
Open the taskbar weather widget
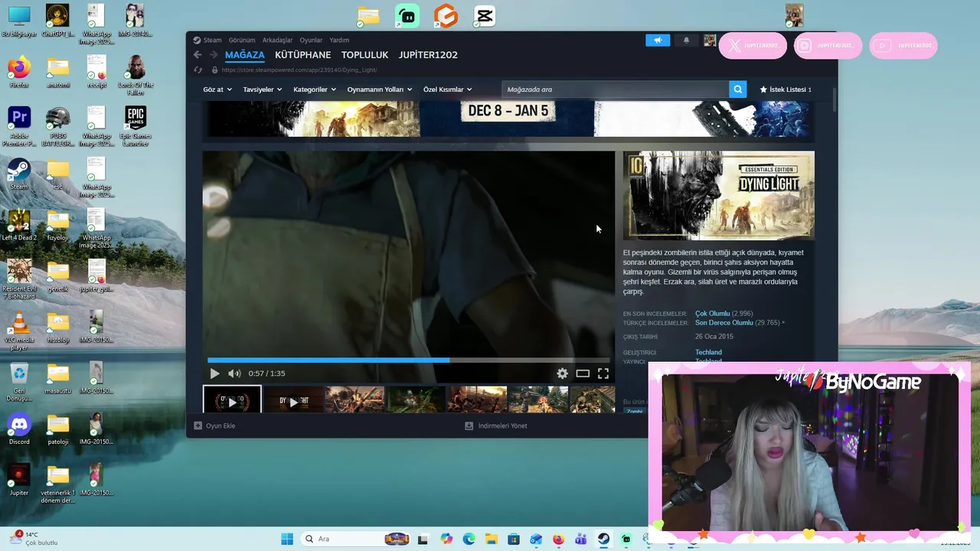tap(34, 539)
